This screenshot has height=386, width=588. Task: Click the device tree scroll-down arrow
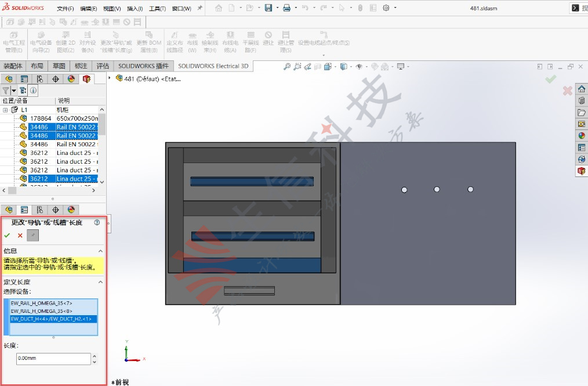click(102, 182)
